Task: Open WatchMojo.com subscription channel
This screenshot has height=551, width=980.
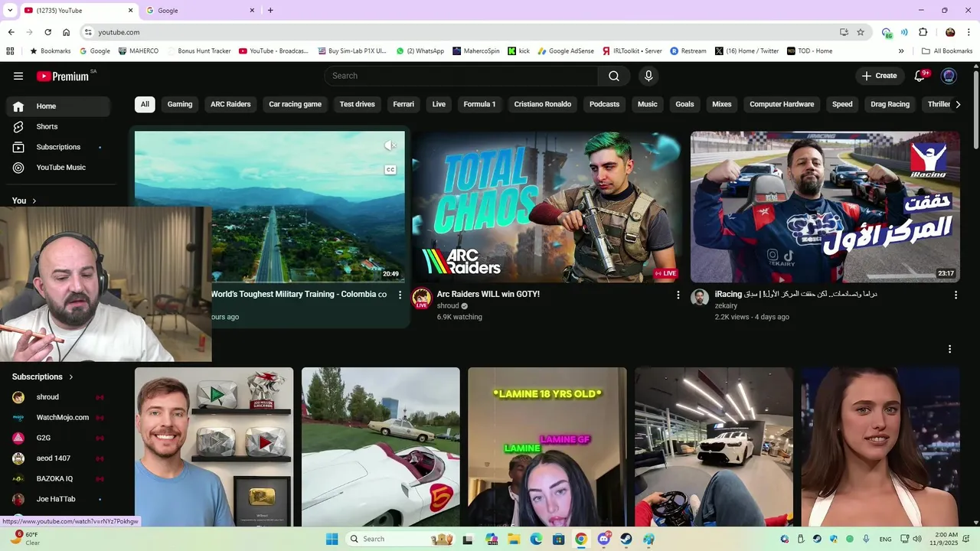Action: (58, 418)
